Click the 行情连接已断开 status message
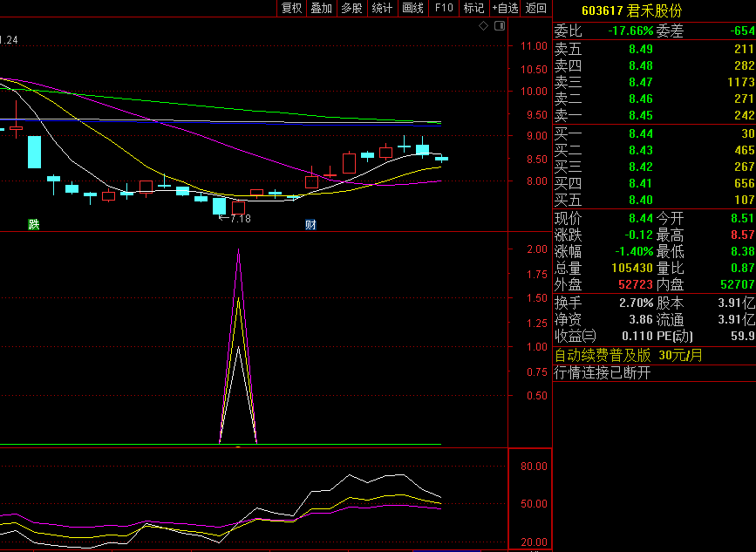 603,372
